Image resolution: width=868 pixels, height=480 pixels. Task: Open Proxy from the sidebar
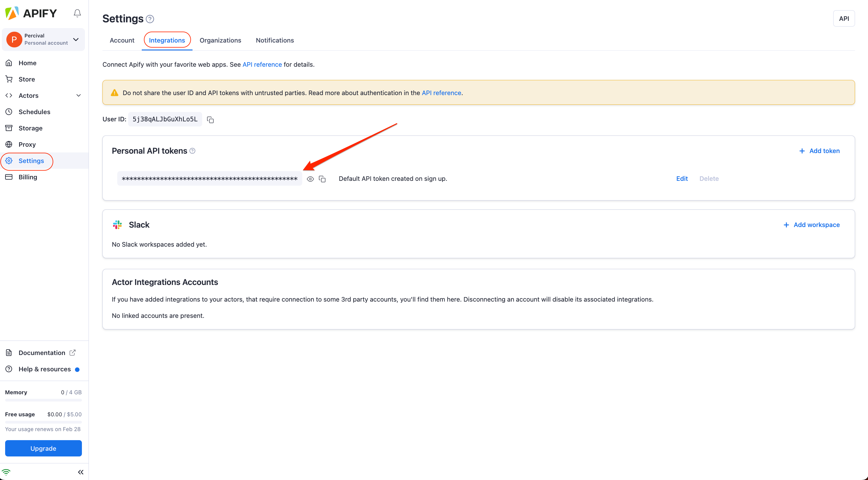tap(27, 144)
